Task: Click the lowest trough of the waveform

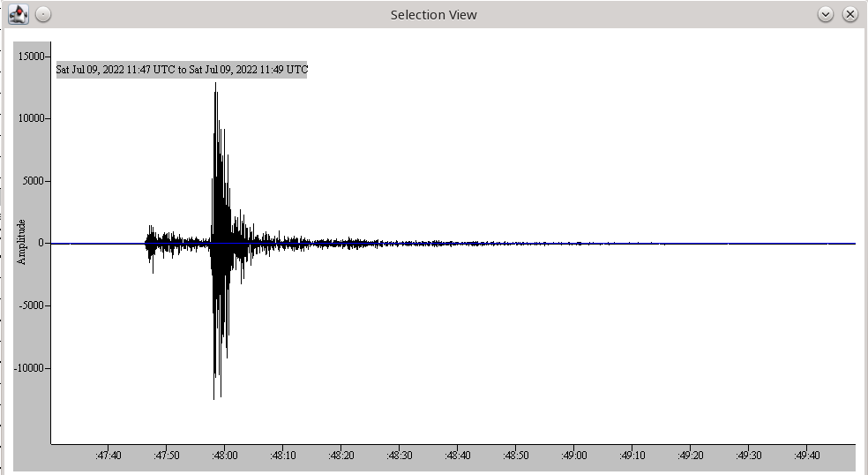Action: pyautogui.click(x=214, y=398)
